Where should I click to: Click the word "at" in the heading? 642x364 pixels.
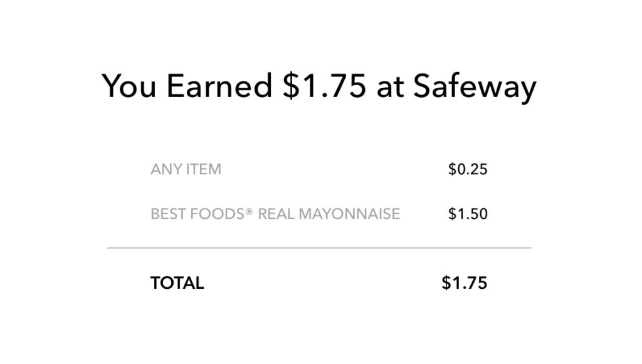(x=390, y=87)
